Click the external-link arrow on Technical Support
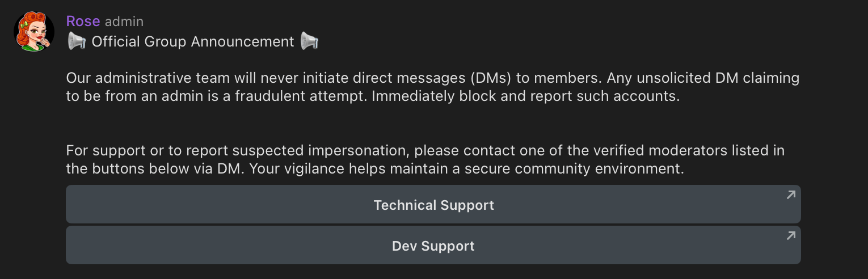The width and height of the screenshot is (868, 279). (x=790, y=195)
